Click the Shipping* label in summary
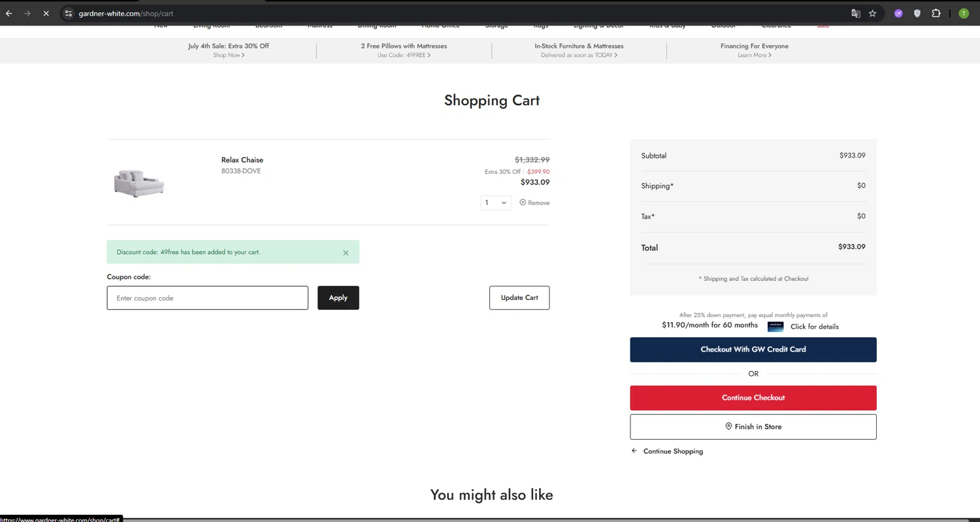This screenshot has height=522, width=980. pyautogui.click(x=657, y=186)
